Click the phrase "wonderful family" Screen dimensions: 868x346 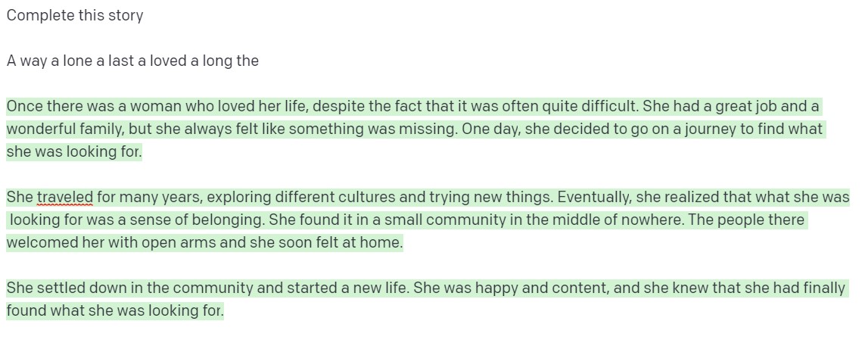(58, 129)
